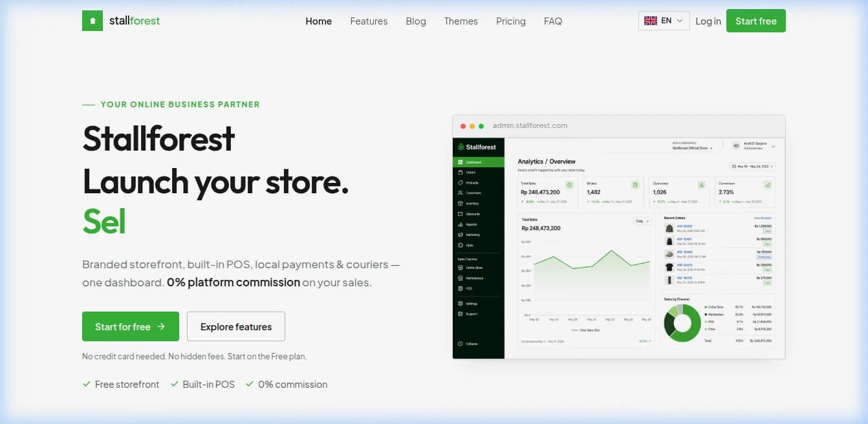This screenshot has height=424, width=868.
Task: Click the Inventory box icon in the sidebar
Action: coord(460,204)
